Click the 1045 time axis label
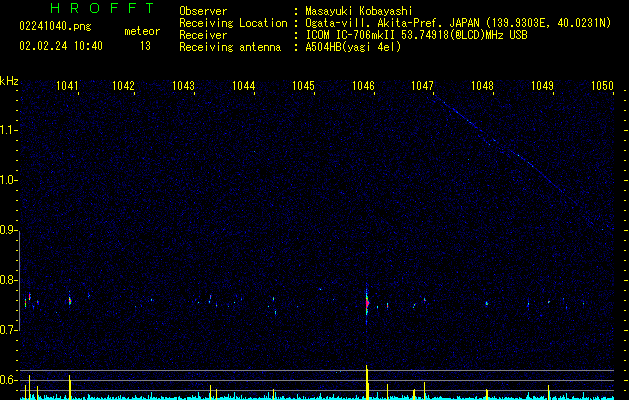This screenshot has height=400, width=629. (x=303, y=86)
